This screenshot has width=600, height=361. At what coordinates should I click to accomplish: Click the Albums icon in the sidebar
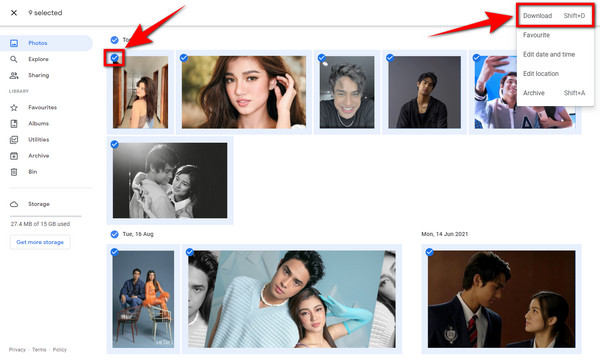tap(14, 124)
